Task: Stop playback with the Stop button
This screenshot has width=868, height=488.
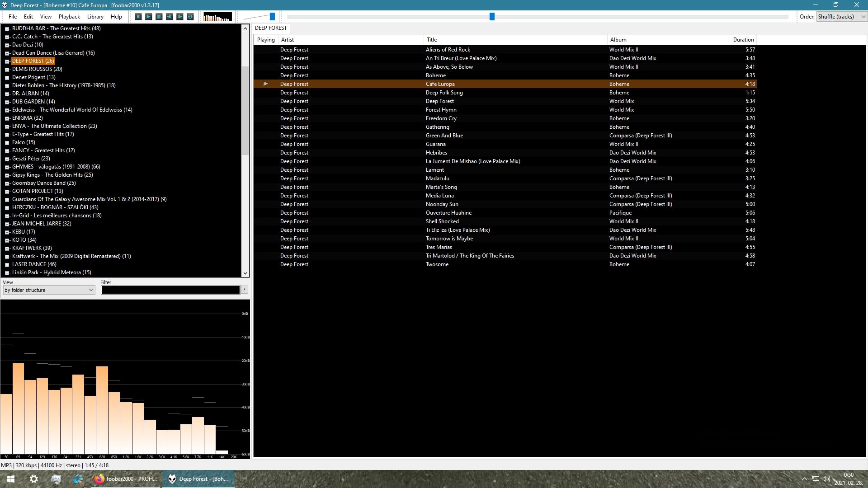Action: click(x=138, y=17)
